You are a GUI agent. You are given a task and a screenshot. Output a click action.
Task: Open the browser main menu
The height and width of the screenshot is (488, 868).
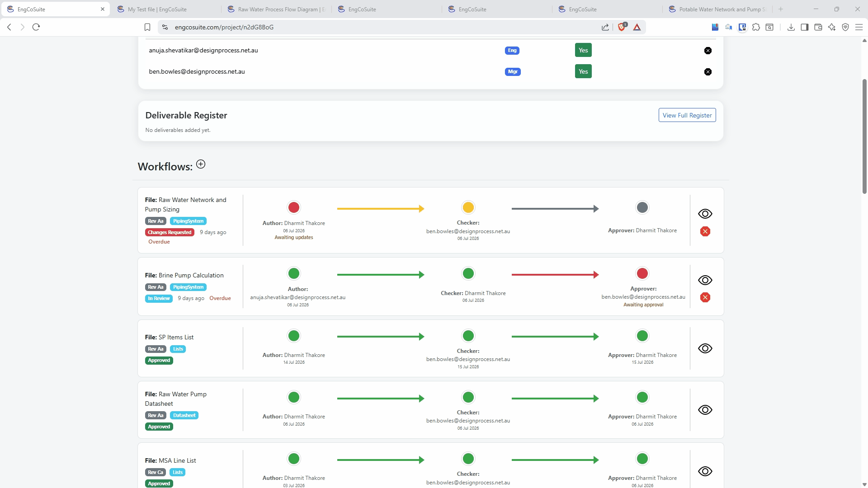pos(859,27)
